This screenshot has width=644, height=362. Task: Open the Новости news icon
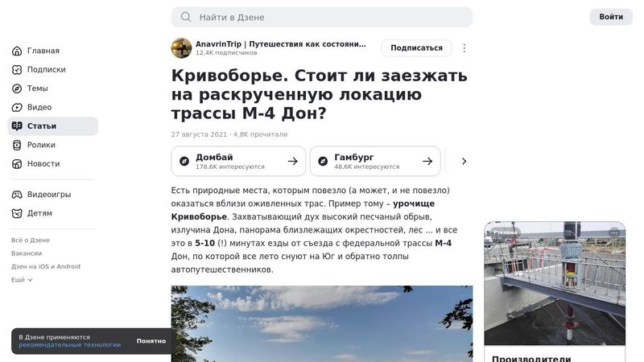[17, 164]
